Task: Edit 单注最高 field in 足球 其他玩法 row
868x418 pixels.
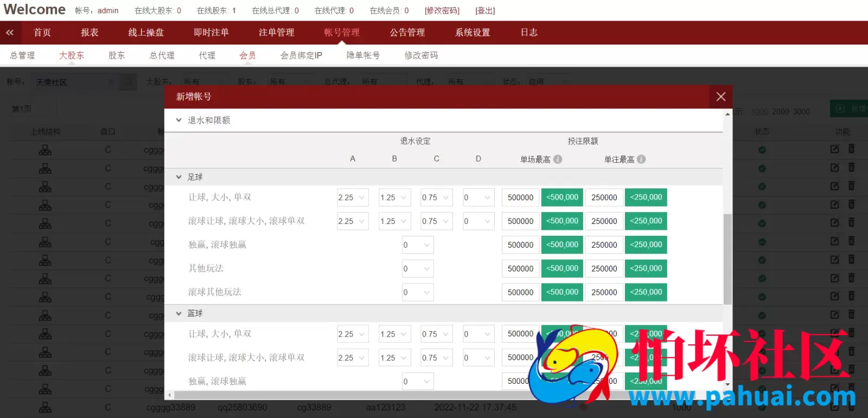Action: [x=604, y=268]
